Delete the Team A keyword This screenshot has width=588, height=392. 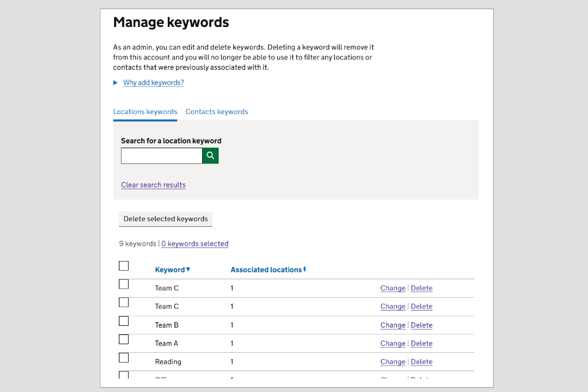coord(421,344)
